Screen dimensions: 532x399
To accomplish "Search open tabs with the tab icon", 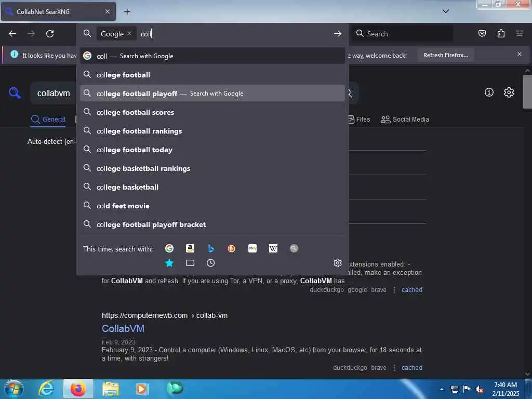I will click(x=190, y=263).
